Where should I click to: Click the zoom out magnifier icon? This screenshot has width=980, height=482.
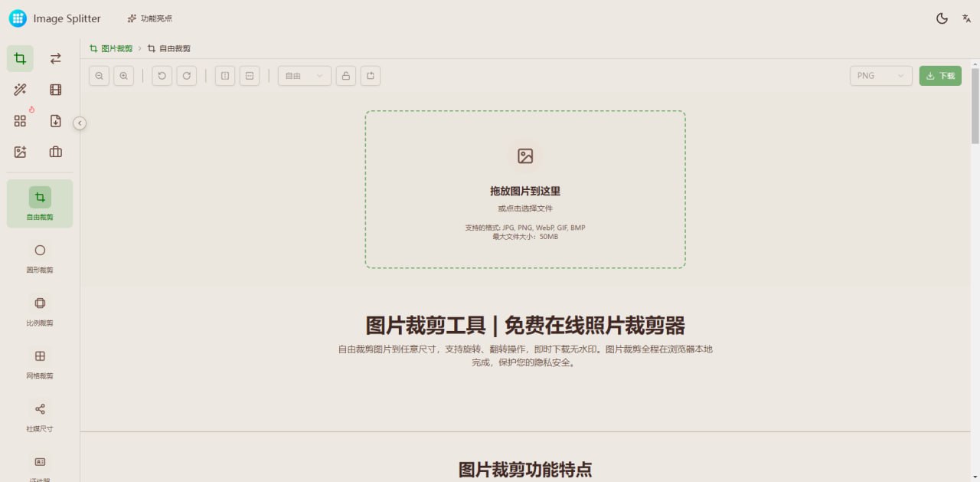pyautogui.click(x=99, y=76)
